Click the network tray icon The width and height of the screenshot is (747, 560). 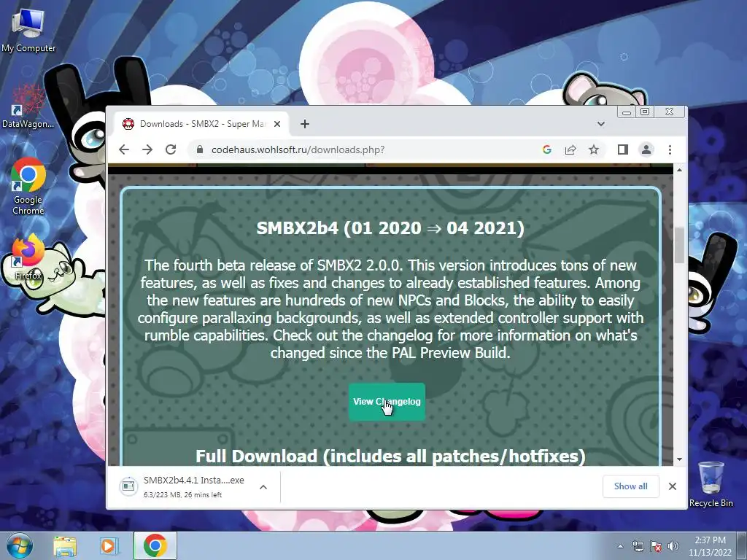(638, 546)
